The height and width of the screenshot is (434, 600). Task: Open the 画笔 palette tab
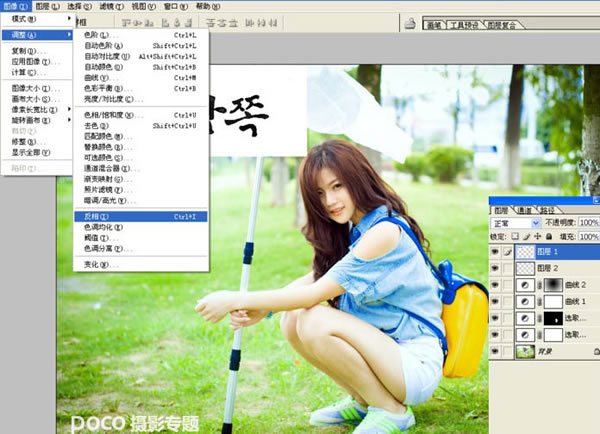pos(436,25)
